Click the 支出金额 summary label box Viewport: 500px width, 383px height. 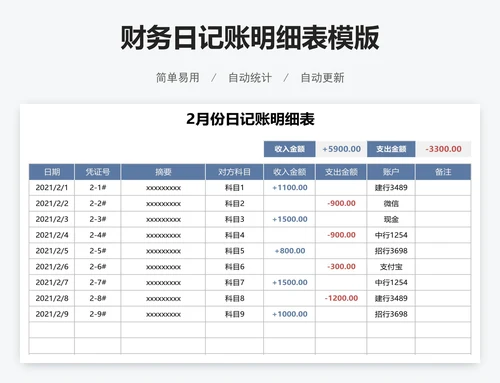[x=391, y=149]
